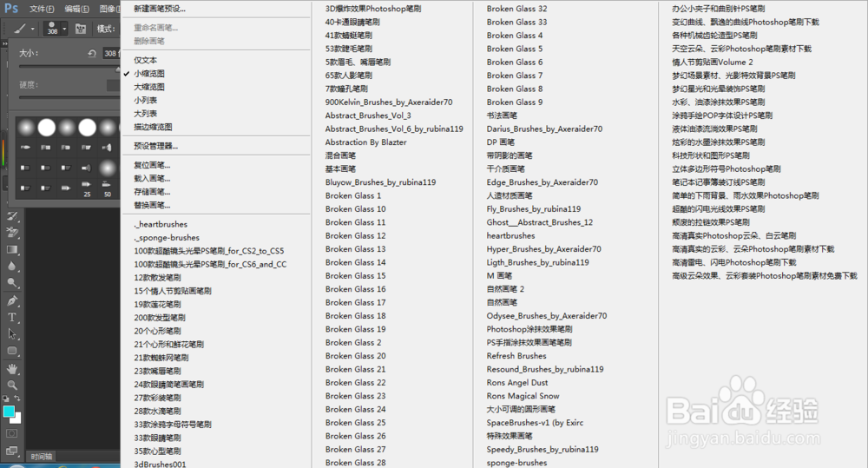Click the Brush tool preset icon

tap(20, 29)
